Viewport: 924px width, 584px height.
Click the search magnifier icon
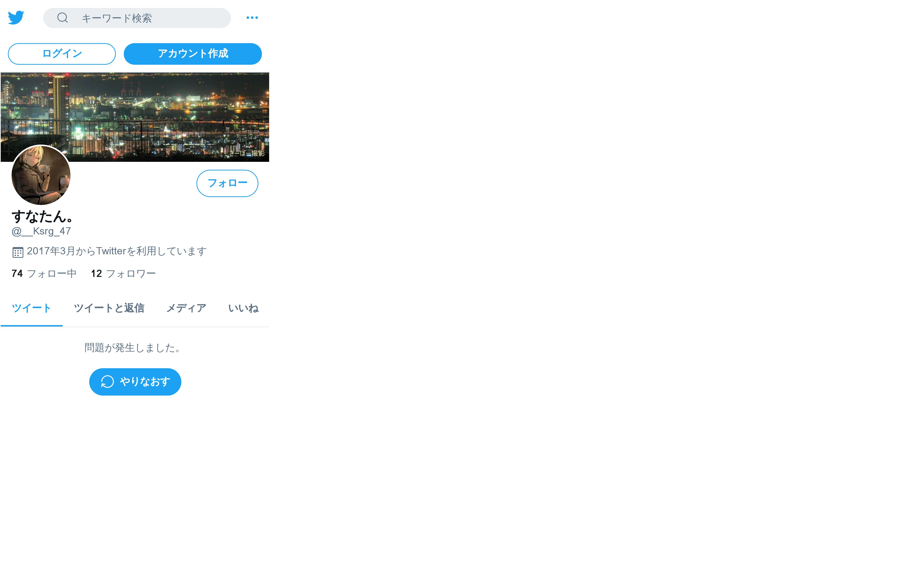point(63,18)
